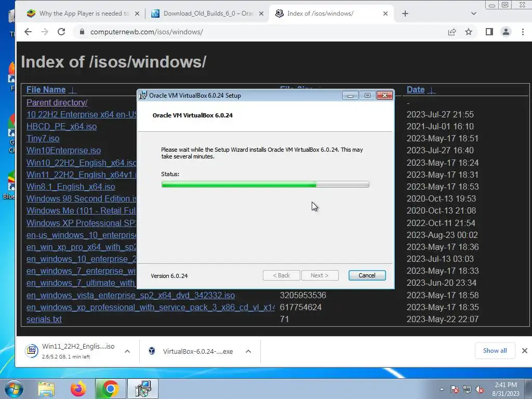The width and height of the screenshot is (532, 399).
Task: Click the address bar URL
Action: click(147, 32)
